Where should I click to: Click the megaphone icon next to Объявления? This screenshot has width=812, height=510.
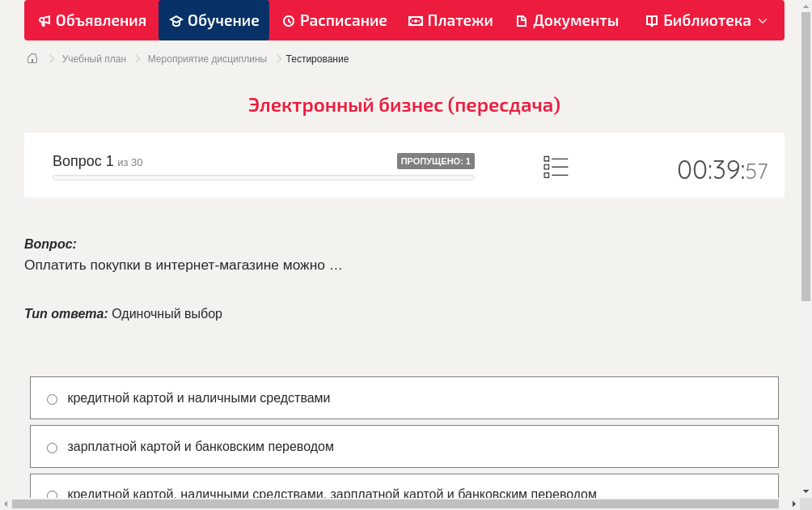(x=44, y=20)
